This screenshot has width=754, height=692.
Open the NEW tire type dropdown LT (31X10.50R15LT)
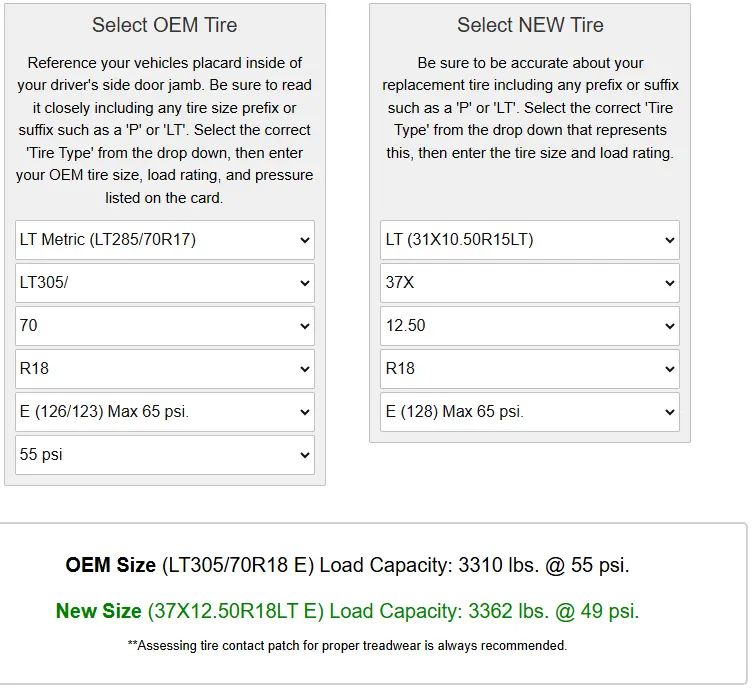coord(530,240)
